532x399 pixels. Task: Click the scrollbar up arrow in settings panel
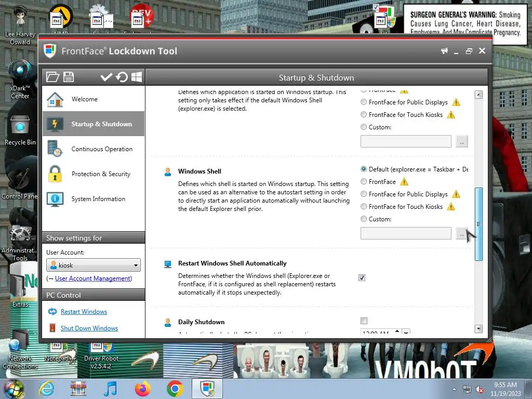tap(478, 95)
